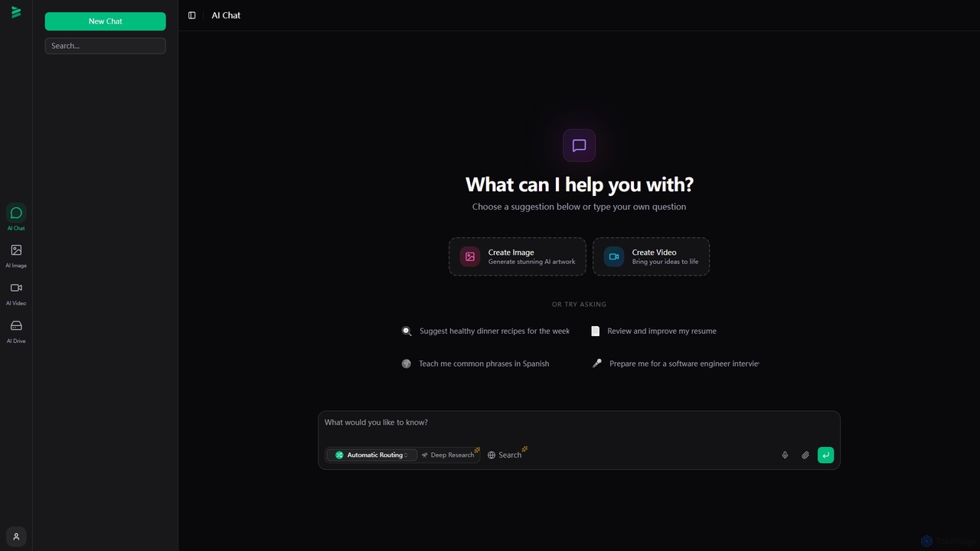Viewport: 980px width, 551px height.
Task: Click the 'What can I help you with?' heading
Action: [x=579, y=184]
